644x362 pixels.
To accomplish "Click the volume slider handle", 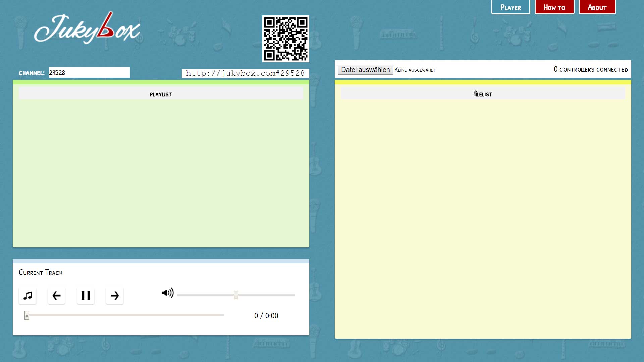I will pyautogui.click(x=236, y=295).
